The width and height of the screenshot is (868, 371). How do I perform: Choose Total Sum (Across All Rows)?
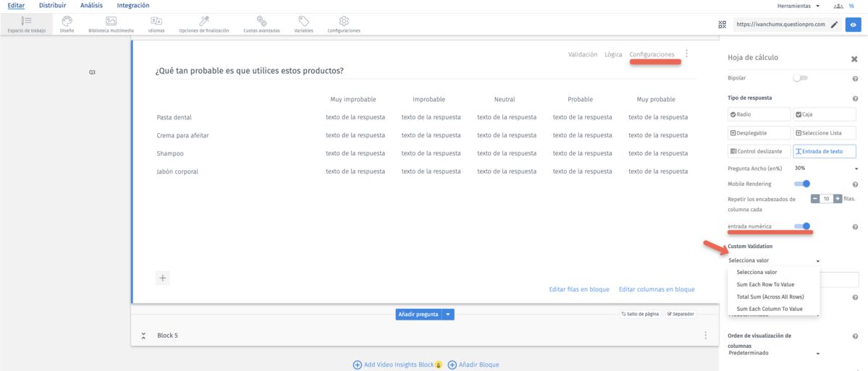(x=770, y=297)
